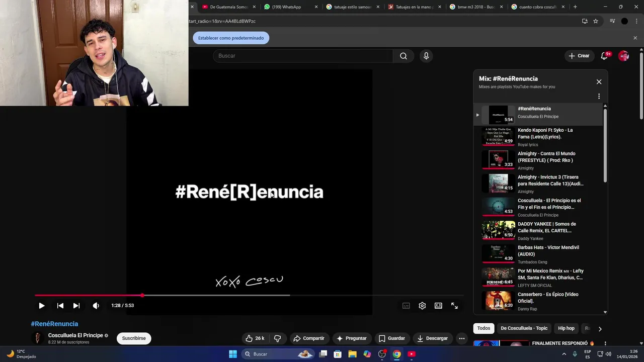Viewport: 644px width, 362px height.
Task: Play Daddy Yankee Somos de Calle Remix
Action: click(x=538, y=231)
